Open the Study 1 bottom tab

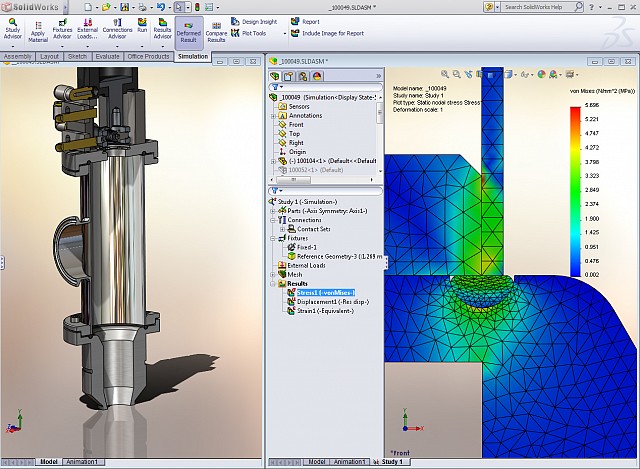[x=392, y=462]
